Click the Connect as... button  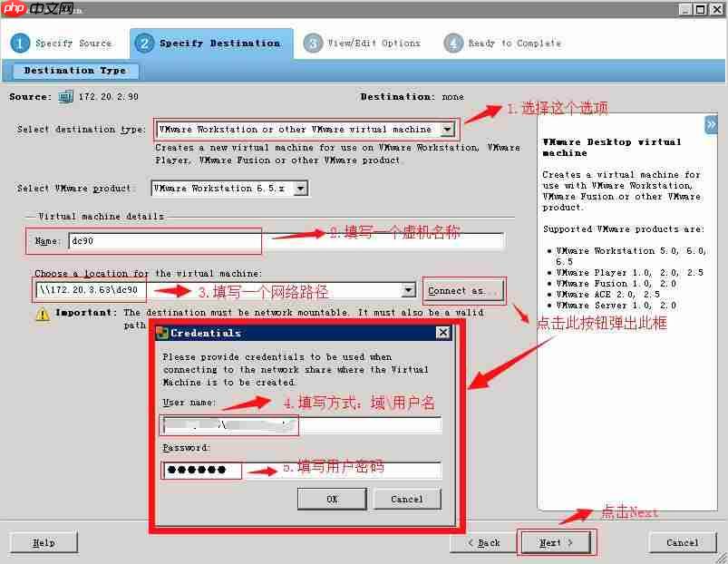[x=463, y=290]
